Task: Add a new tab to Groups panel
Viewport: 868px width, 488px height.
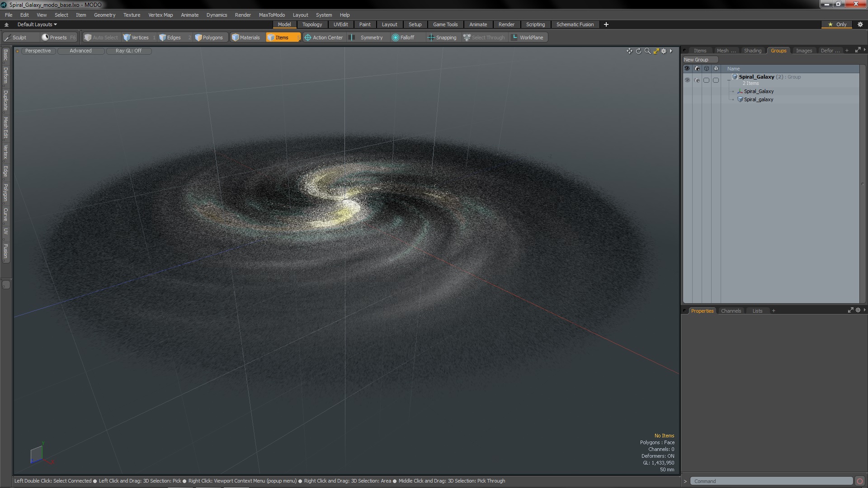Action: coord(847,51)
